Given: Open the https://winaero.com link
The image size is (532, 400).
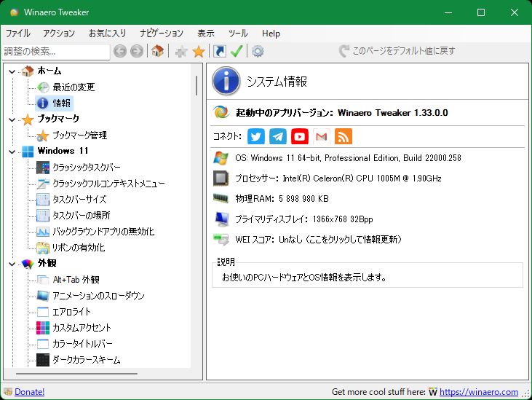Looking at the screenshot, I should pos(479,392).
